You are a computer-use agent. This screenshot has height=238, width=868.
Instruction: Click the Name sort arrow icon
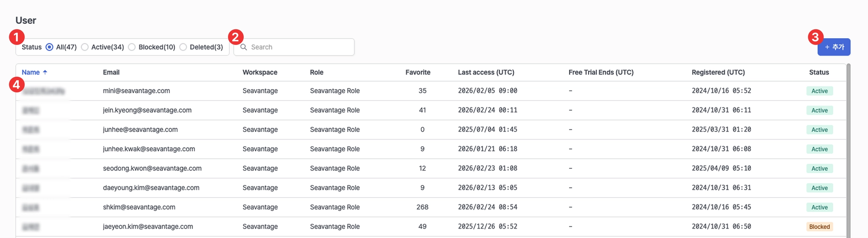[x=45, y=73]
